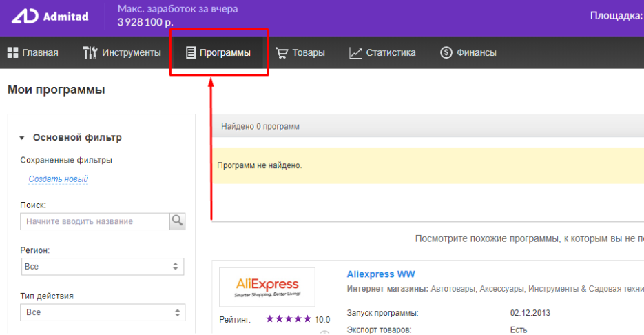This screenshot has height=335, width=644.
Task: Click the search magnifier button
Action: (x=178, y=221)
